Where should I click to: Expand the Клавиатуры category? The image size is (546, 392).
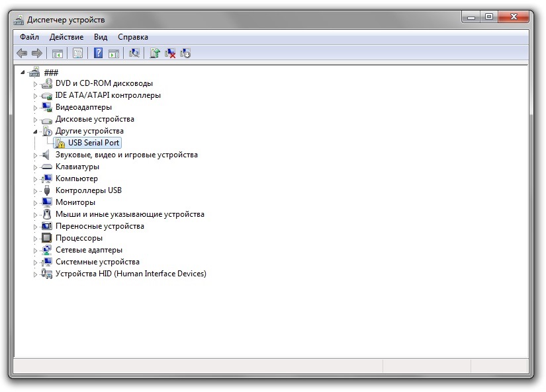pos(35,167)
